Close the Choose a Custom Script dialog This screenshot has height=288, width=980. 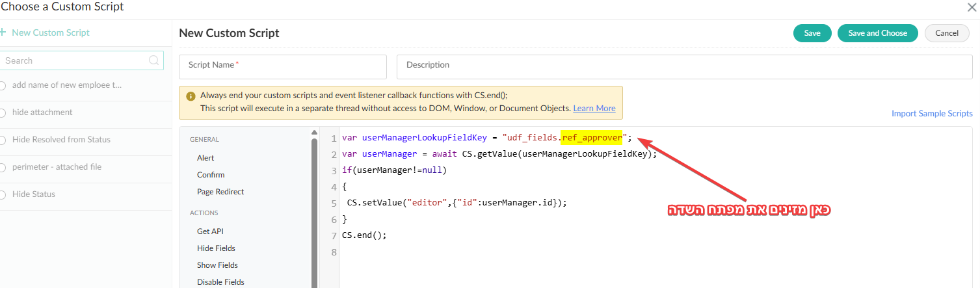click(x=972, y=7)
